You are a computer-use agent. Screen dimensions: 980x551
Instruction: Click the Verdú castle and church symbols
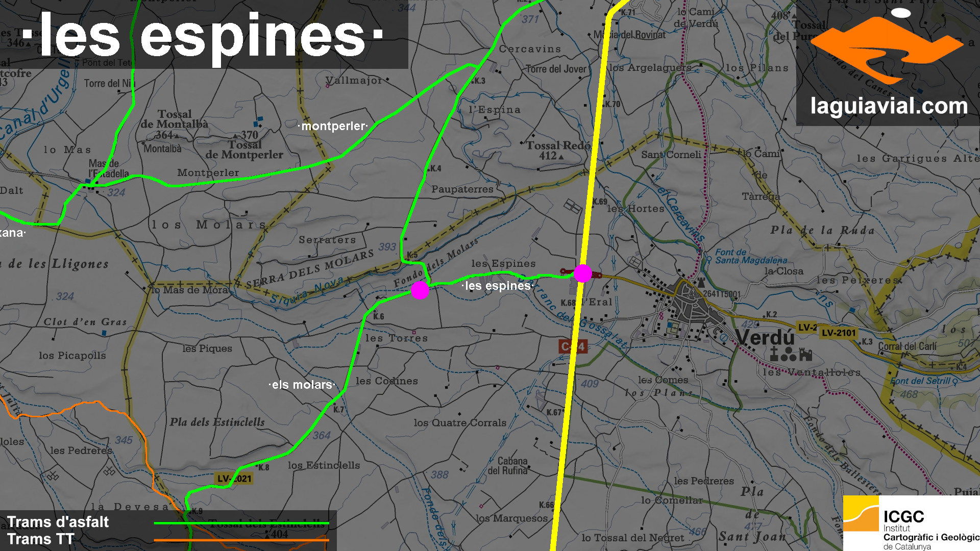[x=791, y=354]
